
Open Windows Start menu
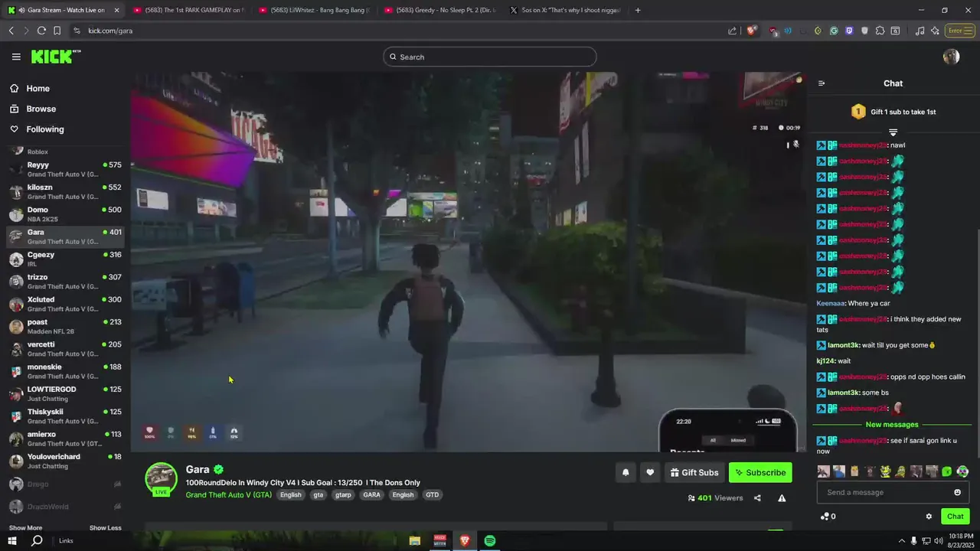(x=11, y=541)
